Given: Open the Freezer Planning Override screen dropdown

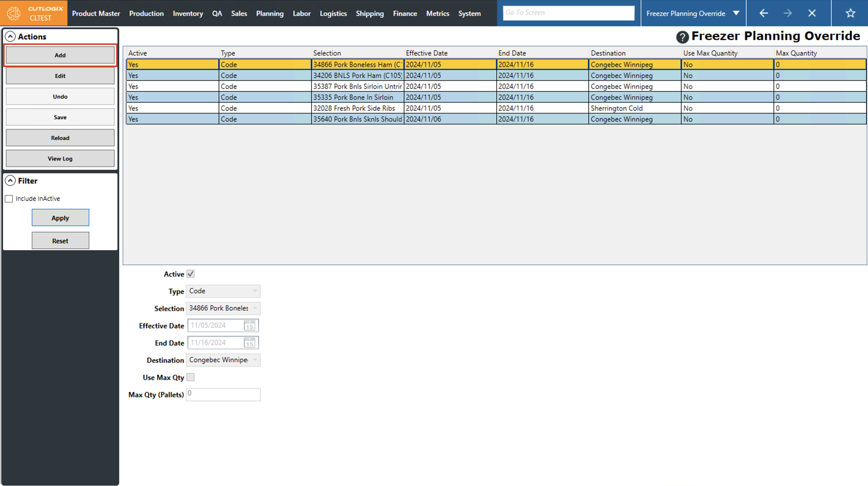Looking at the screenshot, I should (x=736, y=13).
